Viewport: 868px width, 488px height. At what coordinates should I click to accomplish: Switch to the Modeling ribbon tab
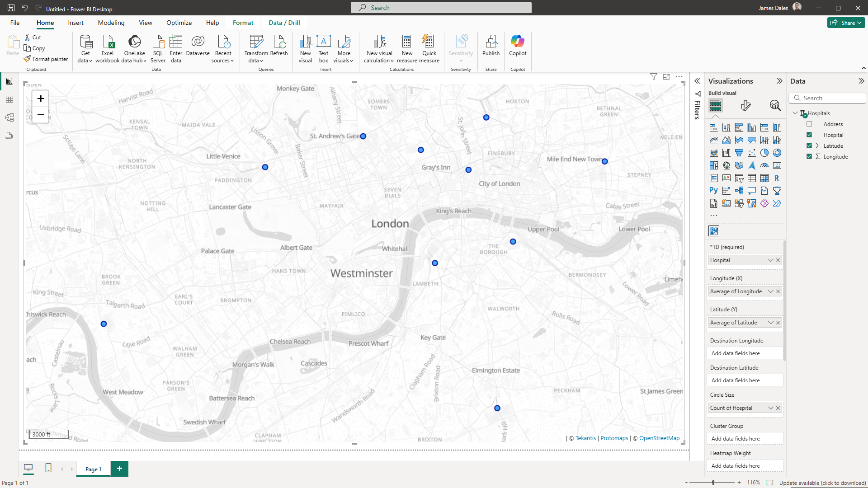(111, 23)
